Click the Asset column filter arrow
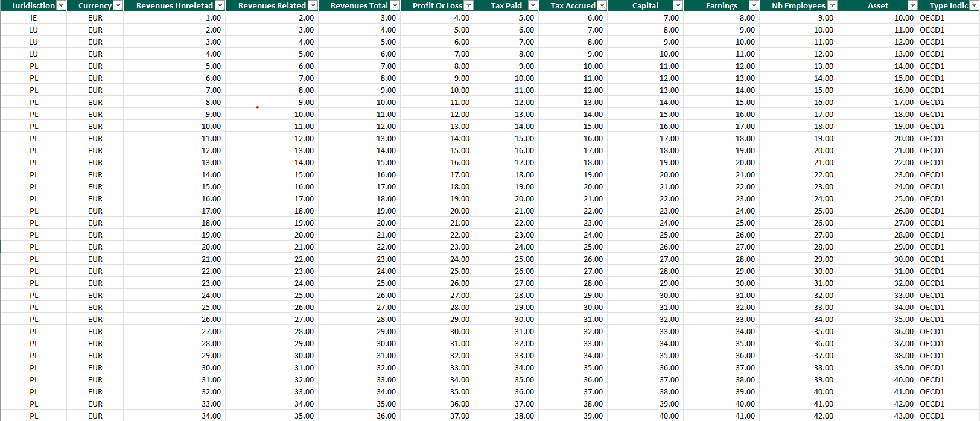The width and height of the screenshot is (980, 421). click(x=912, y=5)
